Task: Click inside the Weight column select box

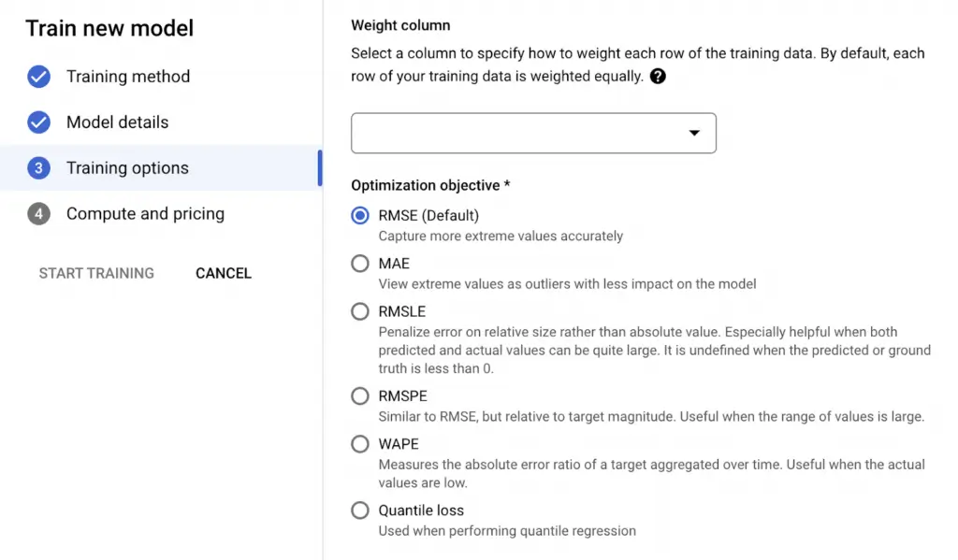Action: click(x=533, y=133)
